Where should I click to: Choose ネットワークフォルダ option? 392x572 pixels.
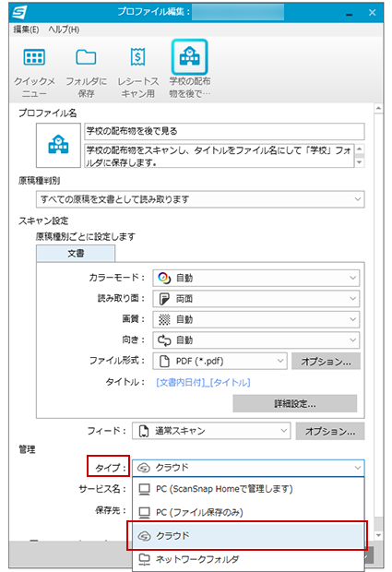point(248,559)
